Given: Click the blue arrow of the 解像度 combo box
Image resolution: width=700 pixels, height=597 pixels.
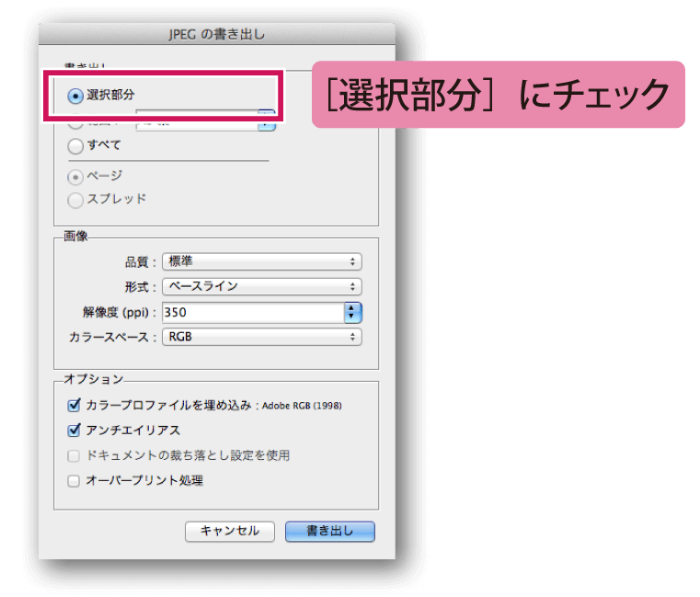Looking at the screenshot, I should [x=353, y=313].
